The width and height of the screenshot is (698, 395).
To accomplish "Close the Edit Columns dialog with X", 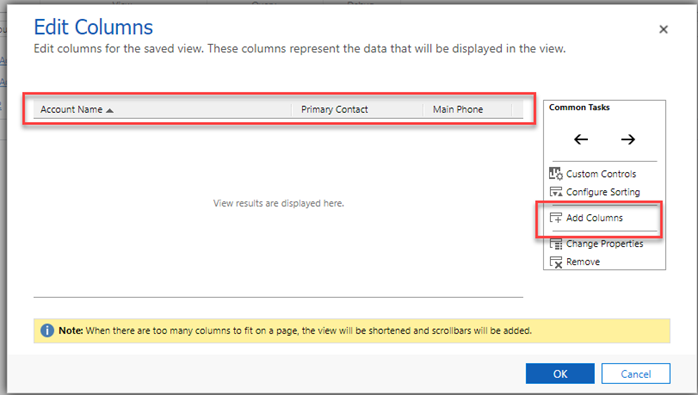I will pos(663,29).
